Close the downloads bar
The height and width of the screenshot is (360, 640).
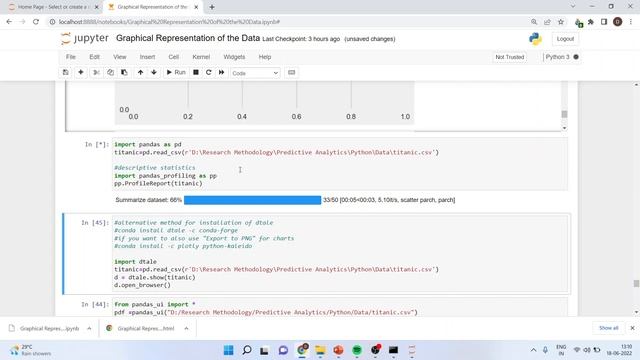(632, 328)
